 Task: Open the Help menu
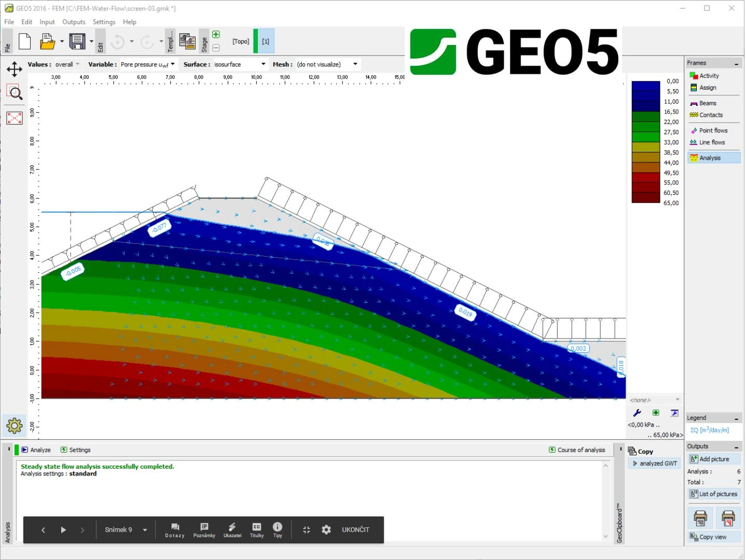point(130,22)
